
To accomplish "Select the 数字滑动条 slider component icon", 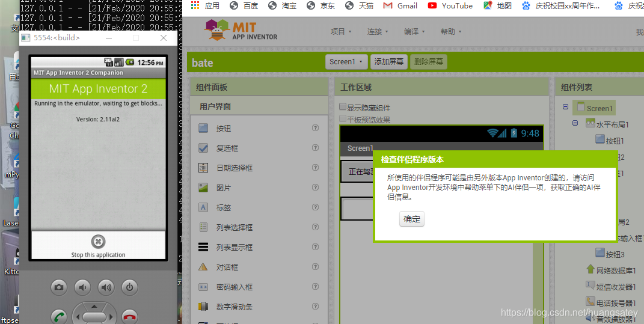I will (203, 307).
